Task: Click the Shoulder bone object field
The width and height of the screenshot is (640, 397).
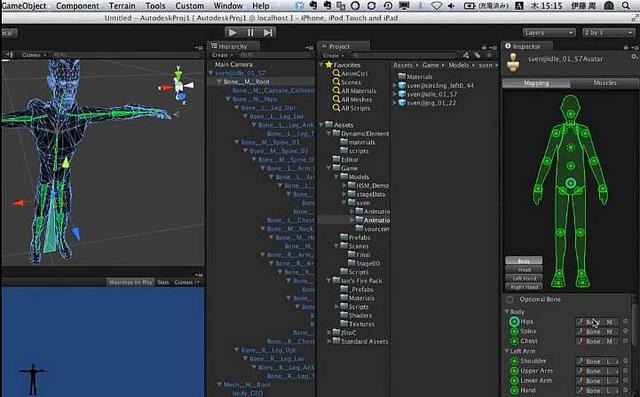Action: (x=598, y=362)
